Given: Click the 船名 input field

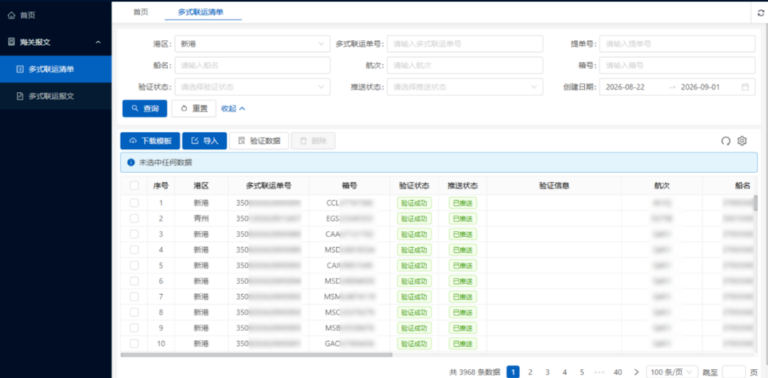Looking at the screenshot, I should point(252,66).
